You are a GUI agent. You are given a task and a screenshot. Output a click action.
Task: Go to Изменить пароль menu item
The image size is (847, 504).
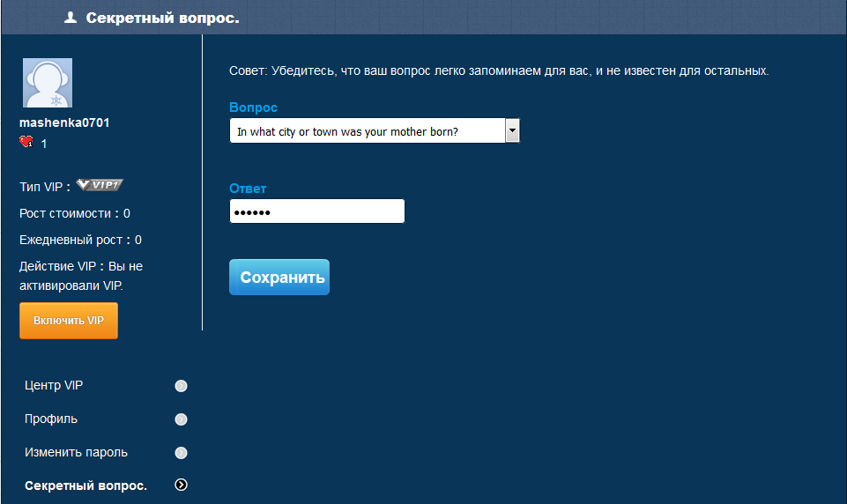click(76, 453)
